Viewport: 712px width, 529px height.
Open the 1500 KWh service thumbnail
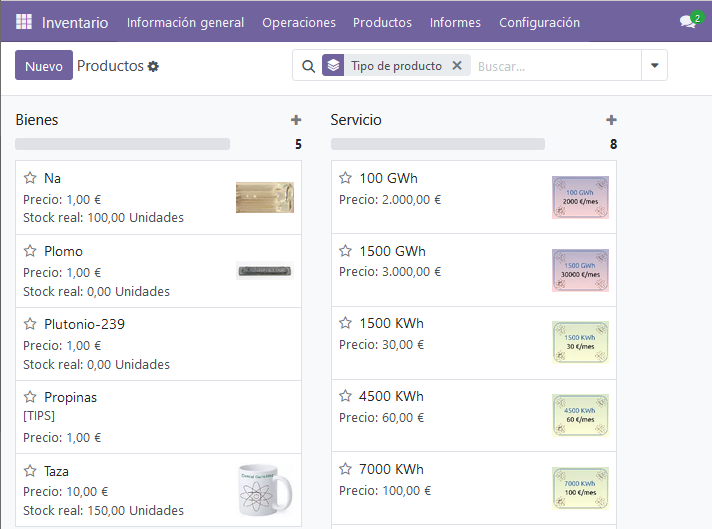tap(580, 342)
